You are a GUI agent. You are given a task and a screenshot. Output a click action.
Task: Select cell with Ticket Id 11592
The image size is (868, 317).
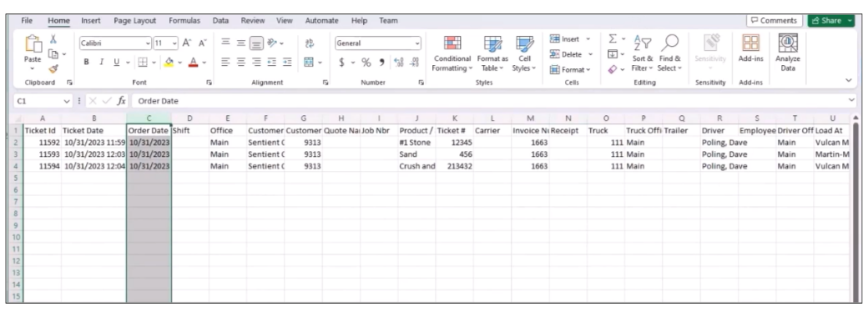(42, 142)
